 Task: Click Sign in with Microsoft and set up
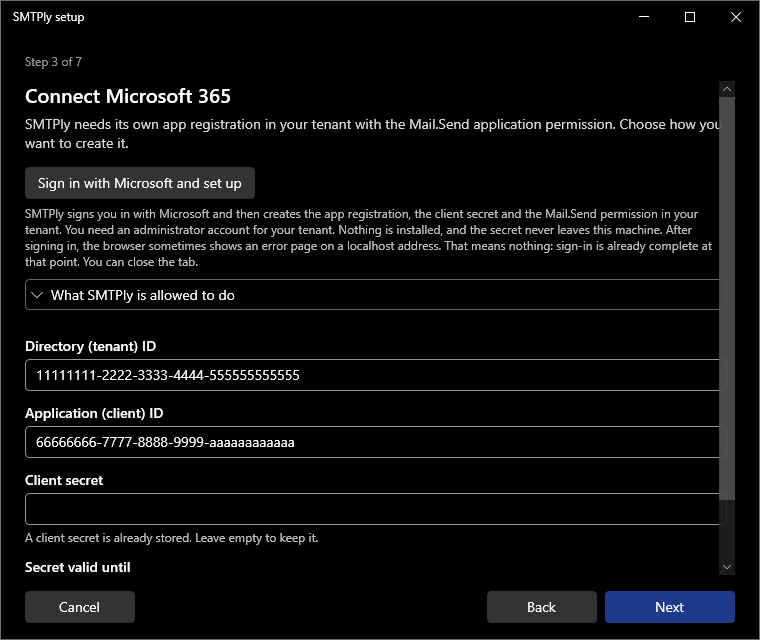coord(140,183)
